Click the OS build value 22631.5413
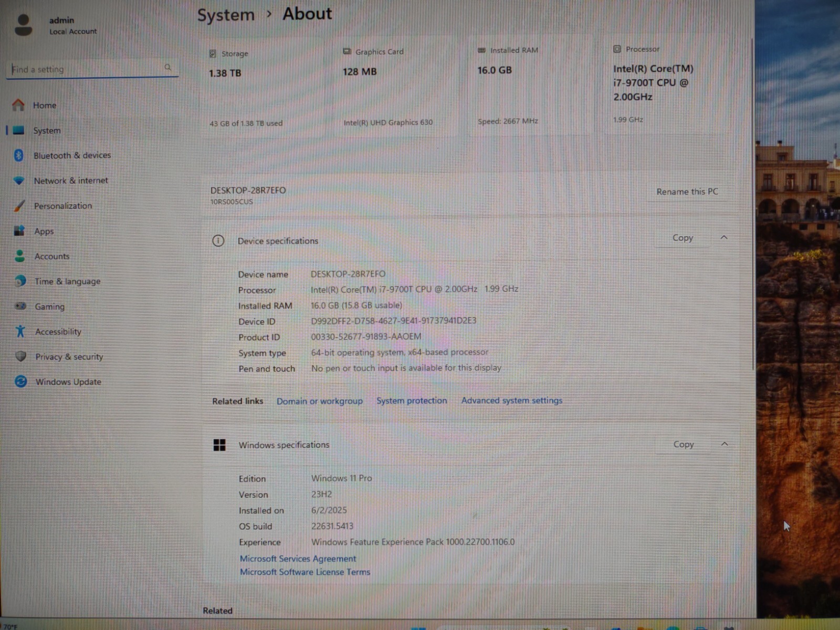This screenshot has height=630, width=840. tap(332, 526)
